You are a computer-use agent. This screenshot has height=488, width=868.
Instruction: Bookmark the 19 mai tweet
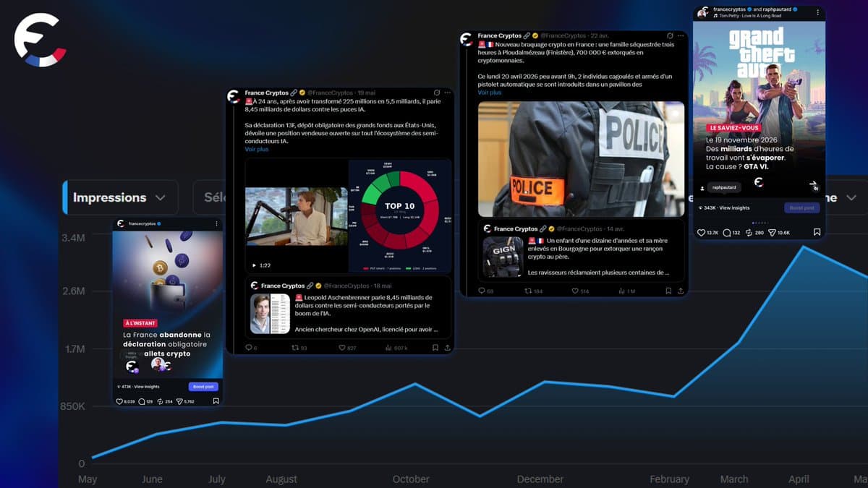tap(435, 348)
